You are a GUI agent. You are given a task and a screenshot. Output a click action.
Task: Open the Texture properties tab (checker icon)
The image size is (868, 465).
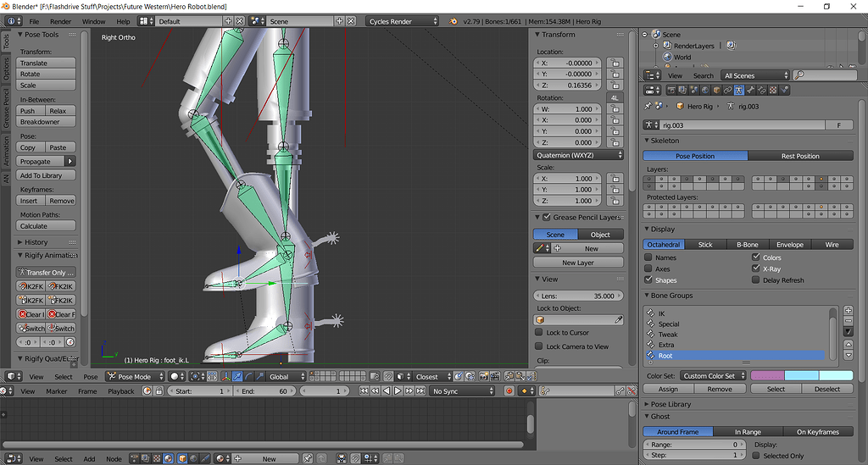[773, 90]
